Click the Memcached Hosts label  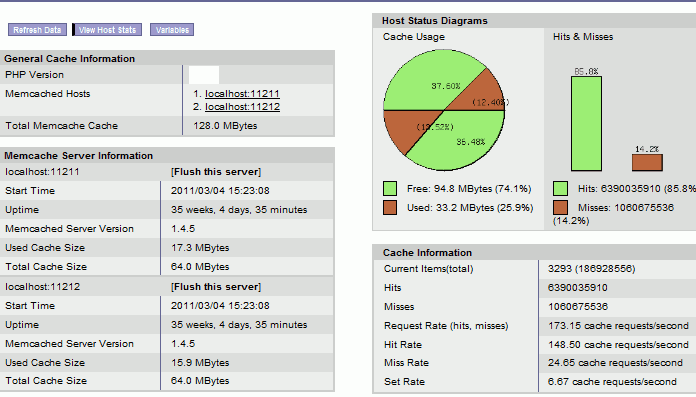47,94
